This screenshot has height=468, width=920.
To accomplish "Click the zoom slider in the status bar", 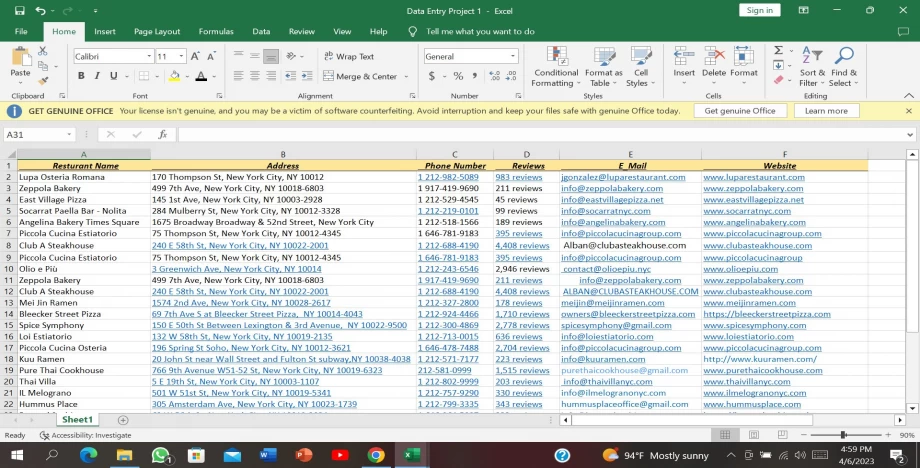I will (x=842, y=435).
